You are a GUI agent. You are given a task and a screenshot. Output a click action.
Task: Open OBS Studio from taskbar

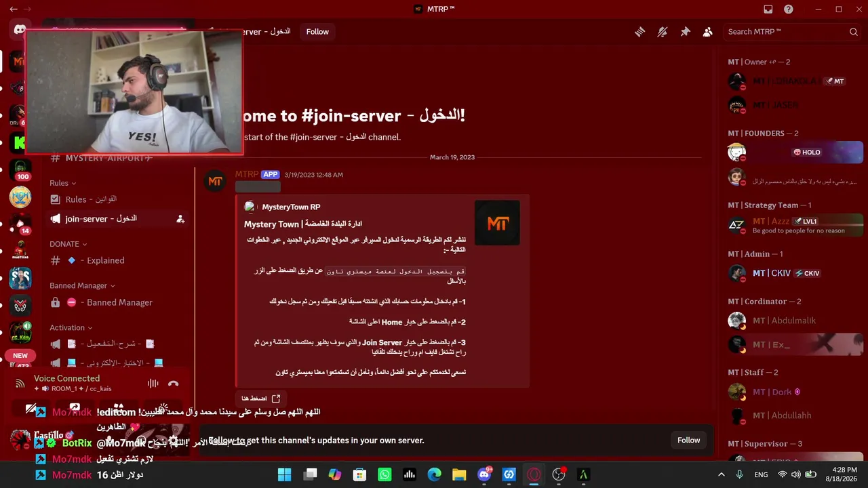click(x=559, y=474)
